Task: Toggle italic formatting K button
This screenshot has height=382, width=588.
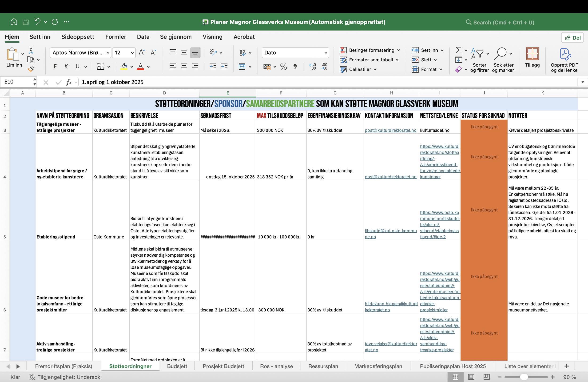Action: [66, 67]
